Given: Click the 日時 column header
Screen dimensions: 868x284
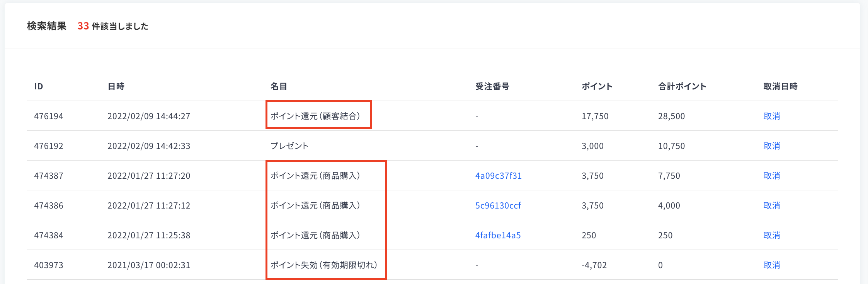Looking at the screenshot, I should pos(116,86).
